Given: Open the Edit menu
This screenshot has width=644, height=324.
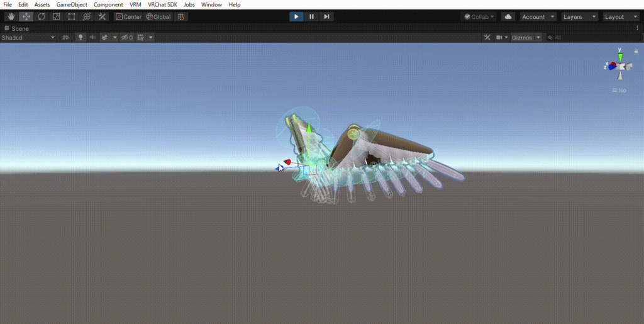Looking at the screenshot, I should click(23, 4).
